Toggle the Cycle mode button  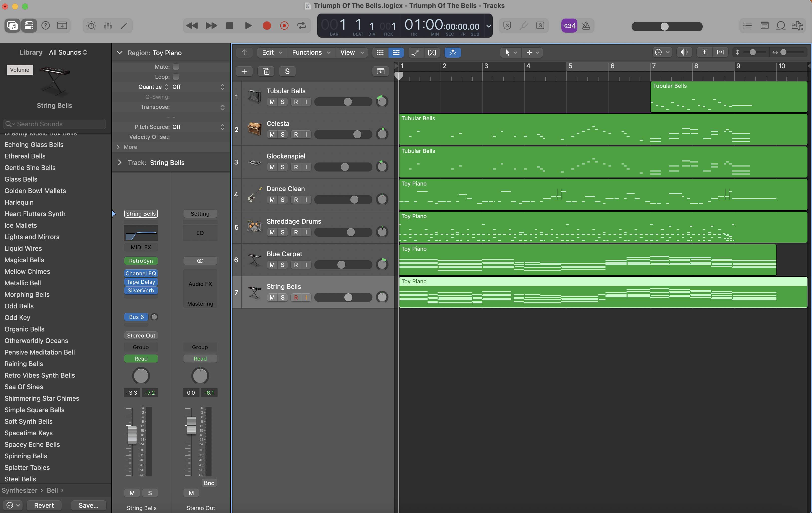(x=301, y=26)
